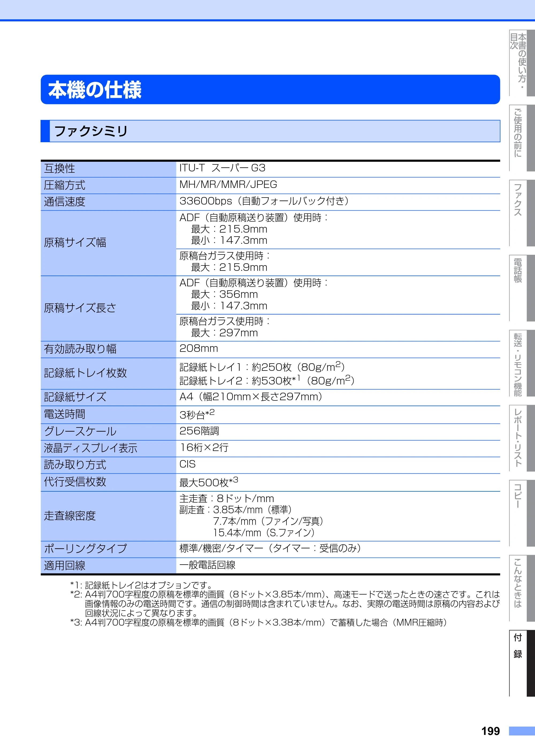Click the 記録紙トレイ枚数 row label

pos(85,373)
